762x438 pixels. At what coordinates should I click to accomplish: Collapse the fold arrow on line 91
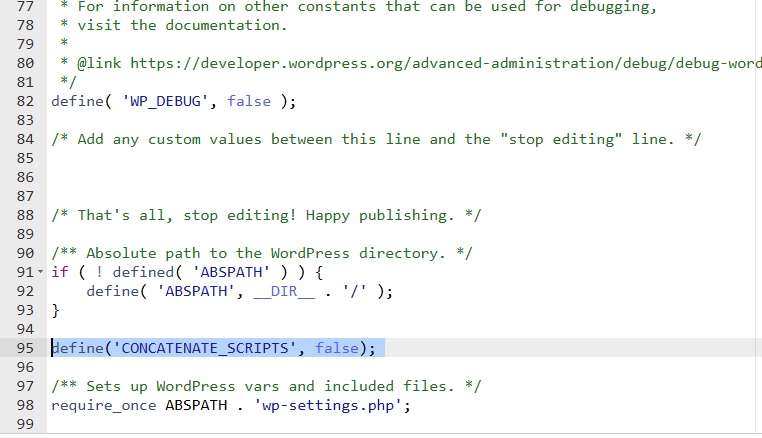click(40, 273)
